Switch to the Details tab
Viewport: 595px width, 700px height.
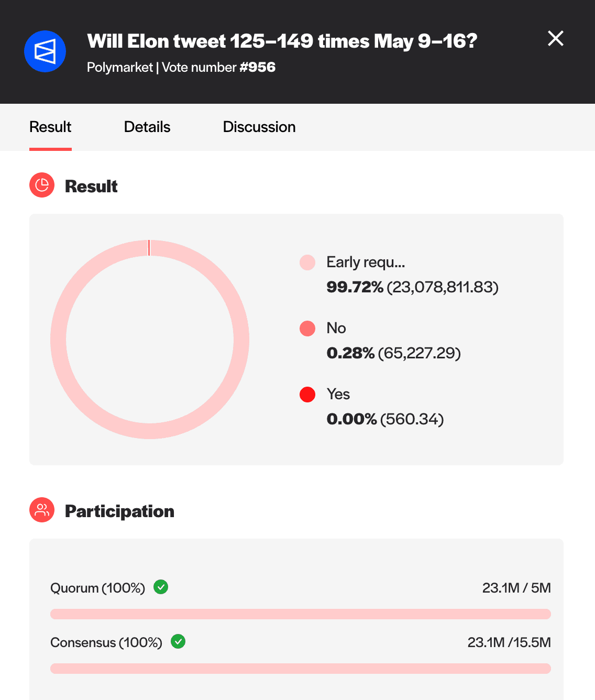tap(147, 127)
